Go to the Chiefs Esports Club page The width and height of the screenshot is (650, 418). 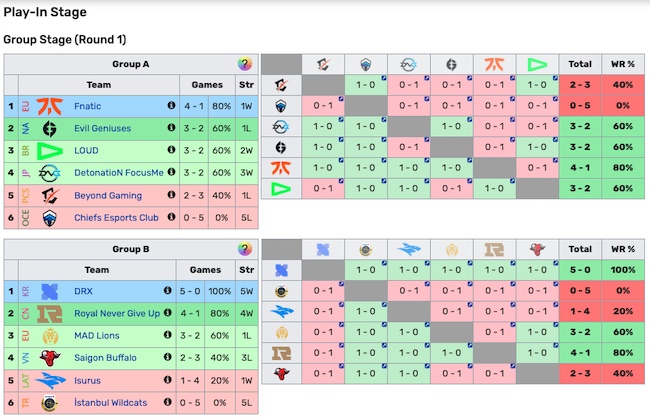[x=116, y=217]
